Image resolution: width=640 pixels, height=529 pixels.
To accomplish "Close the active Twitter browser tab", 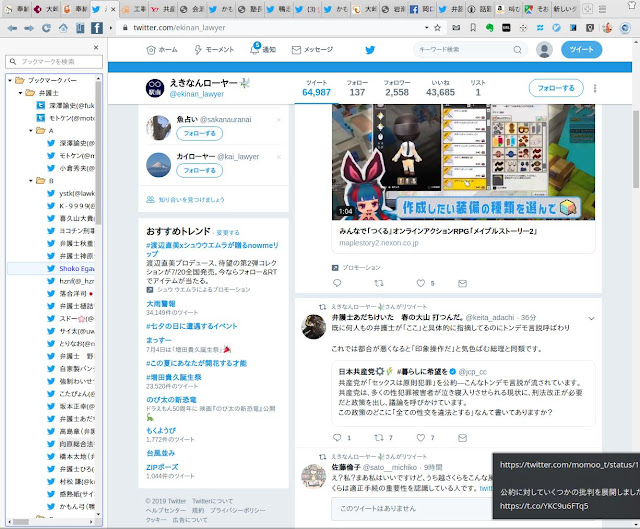I will (113, 9).
